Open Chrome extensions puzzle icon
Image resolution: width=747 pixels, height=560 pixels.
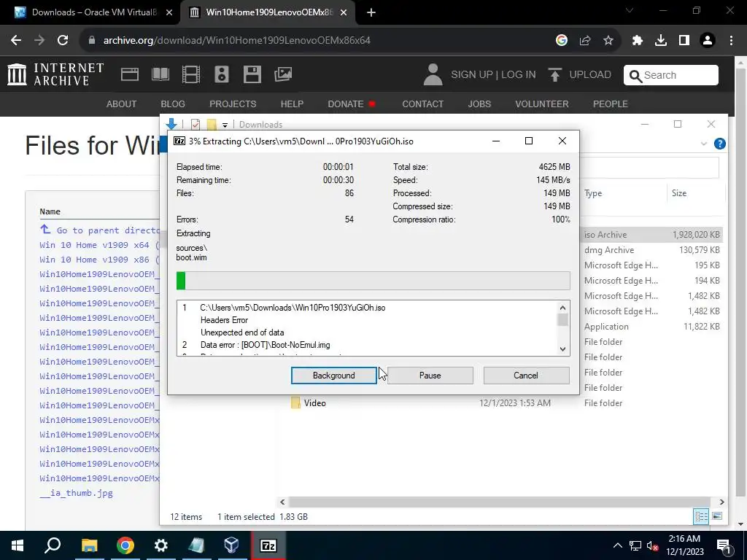click(x=638, y=41)
